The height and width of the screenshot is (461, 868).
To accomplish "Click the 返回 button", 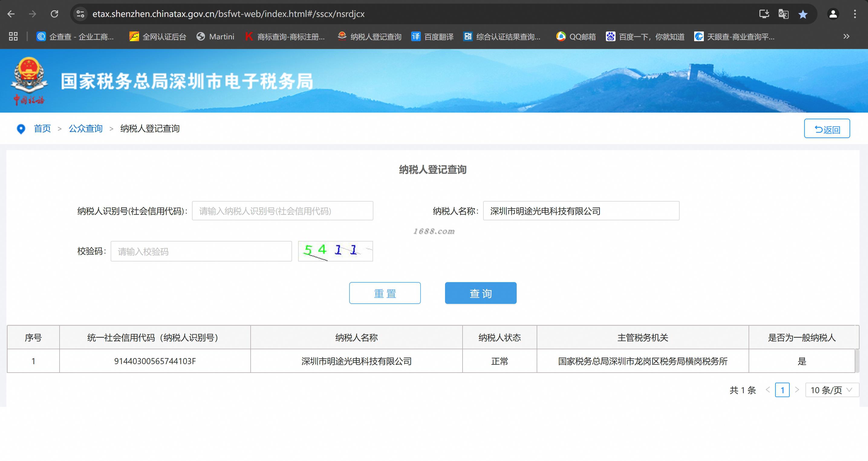I will (827, 128).
